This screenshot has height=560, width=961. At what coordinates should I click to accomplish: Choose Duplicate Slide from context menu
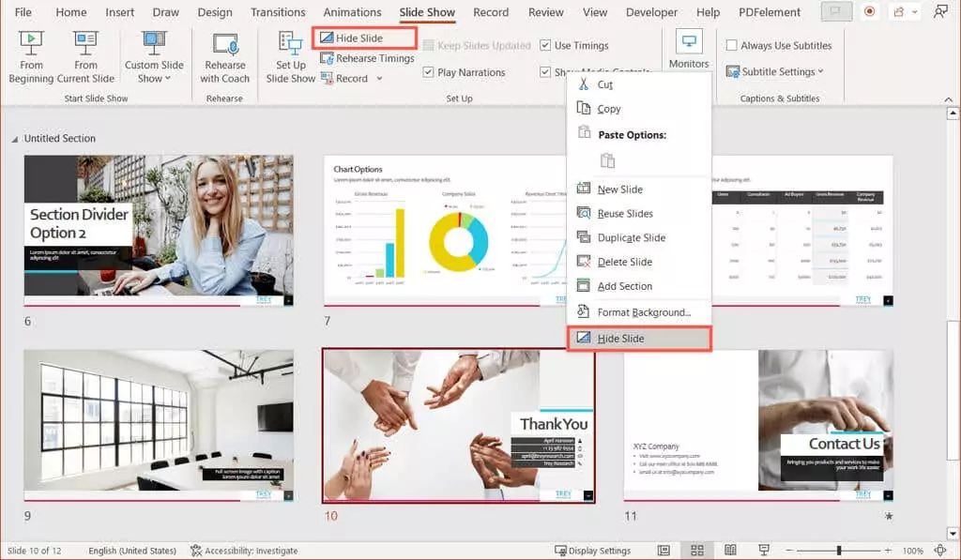(x=633, y=237)
